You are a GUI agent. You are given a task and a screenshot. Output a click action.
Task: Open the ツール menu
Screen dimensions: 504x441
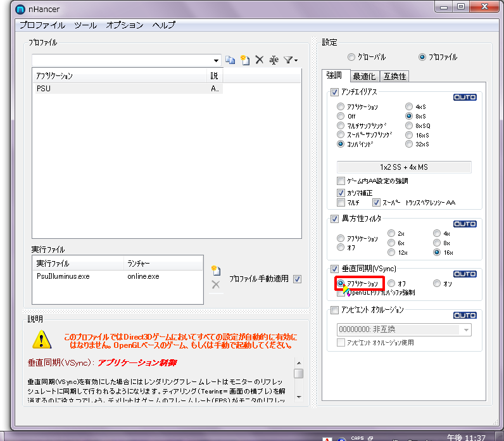point(85,25)
